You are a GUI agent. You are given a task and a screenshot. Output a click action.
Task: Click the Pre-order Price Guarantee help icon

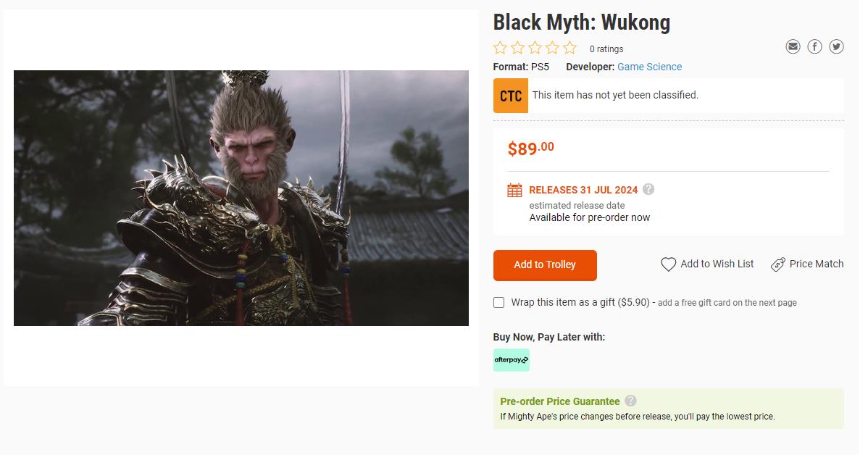[630, 401]
